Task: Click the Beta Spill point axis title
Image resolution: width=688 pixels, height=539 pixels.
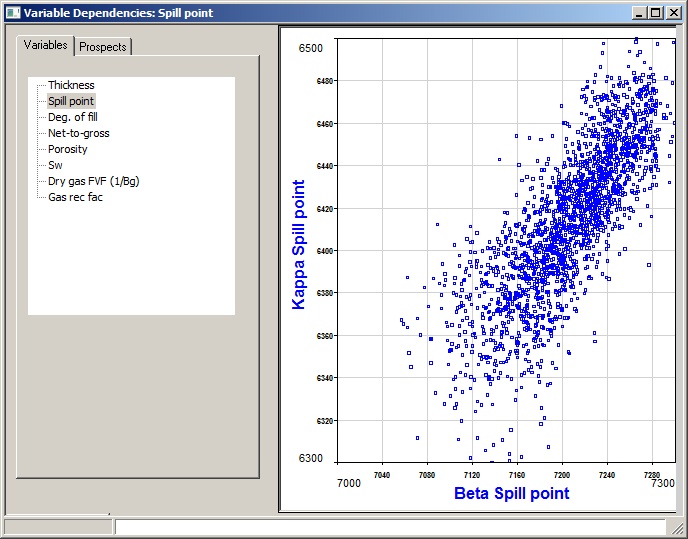Action: [x=511, y=493]
